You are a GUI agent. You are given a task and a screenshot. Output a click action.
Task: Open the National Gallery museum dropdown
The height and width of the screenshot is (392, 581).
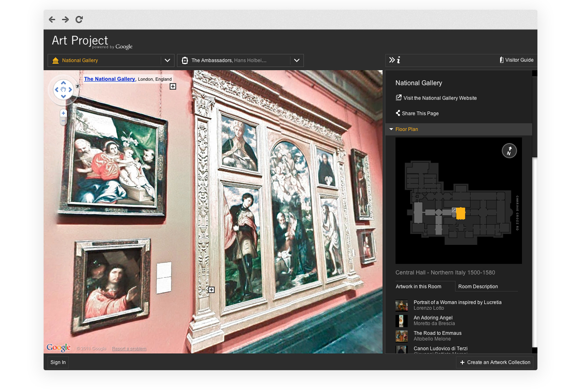(168, 60)
